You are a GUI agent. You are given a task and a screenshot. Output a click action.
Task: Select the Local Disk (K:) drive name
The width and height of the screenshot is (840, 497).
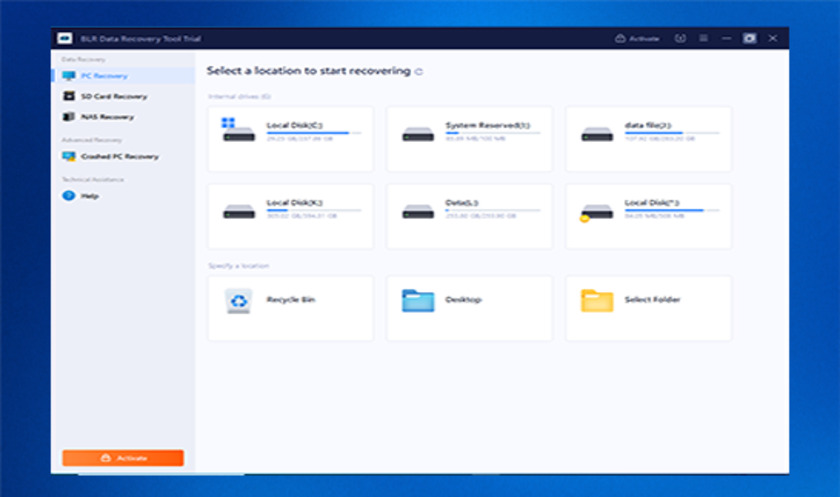point(295,203)
